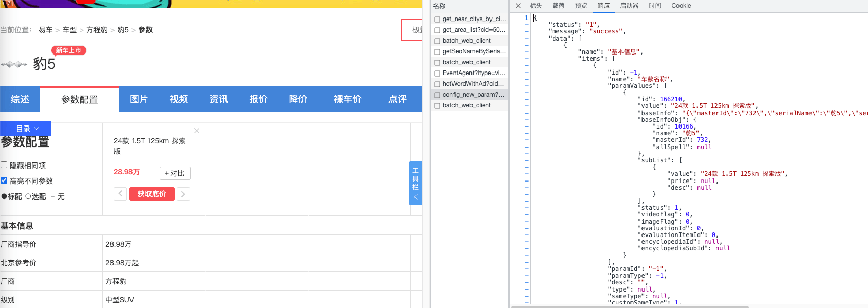Open the 图片 navigation tab
This screenshot has height=308, width=868.
click(x=139, y=99)
